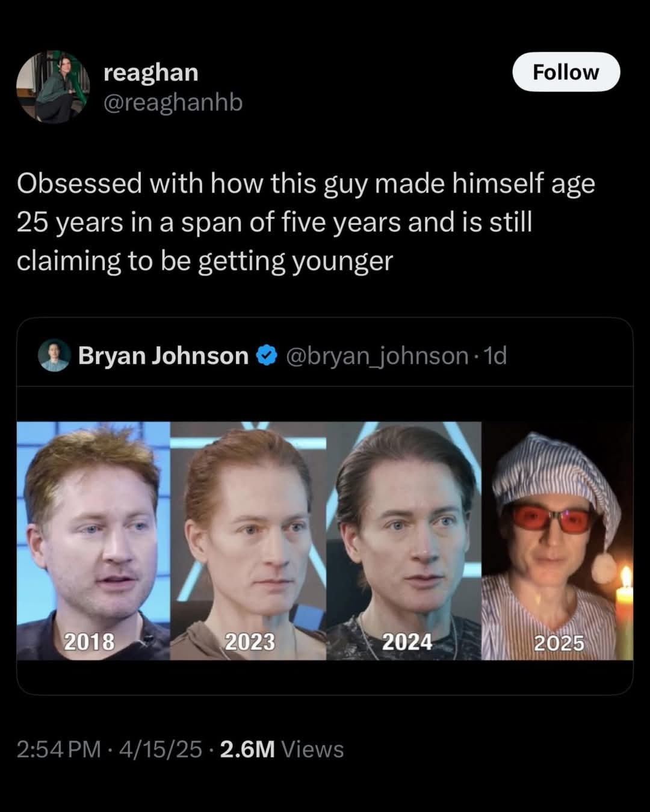Click the reaghan display name

(150, 72)
